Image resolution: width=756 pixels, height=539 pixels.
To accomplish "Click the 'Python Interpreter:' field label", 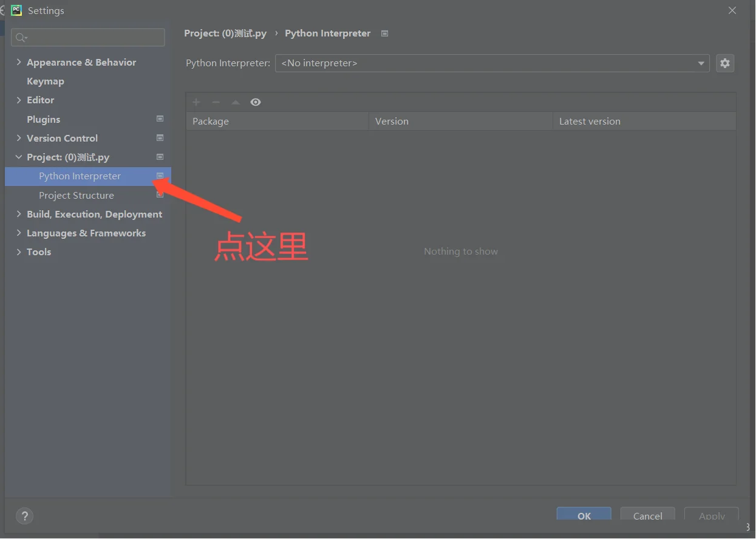I will (228, 63).
